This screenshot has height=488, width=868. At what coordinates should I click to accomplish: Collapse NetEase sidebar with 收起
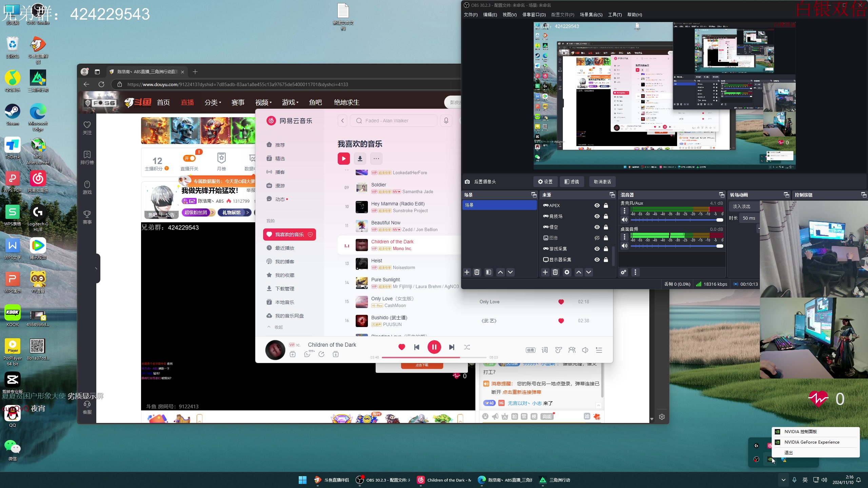pos(275,327)
